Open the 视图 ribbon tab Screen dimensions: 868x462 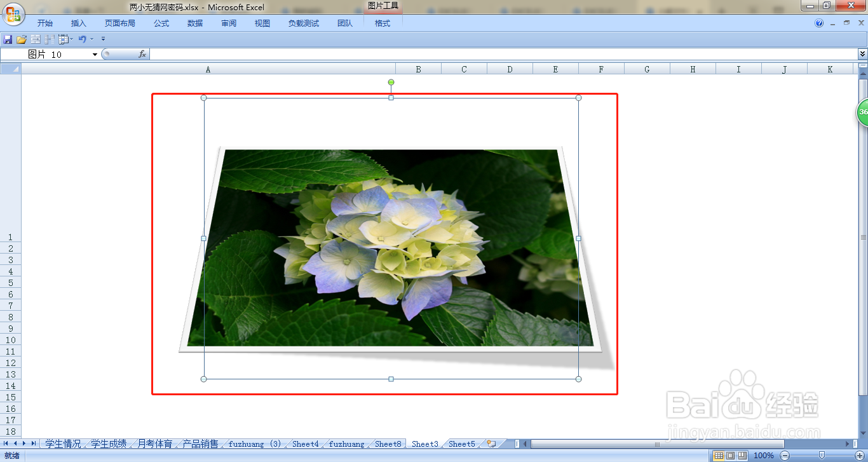tap(262, 23)
